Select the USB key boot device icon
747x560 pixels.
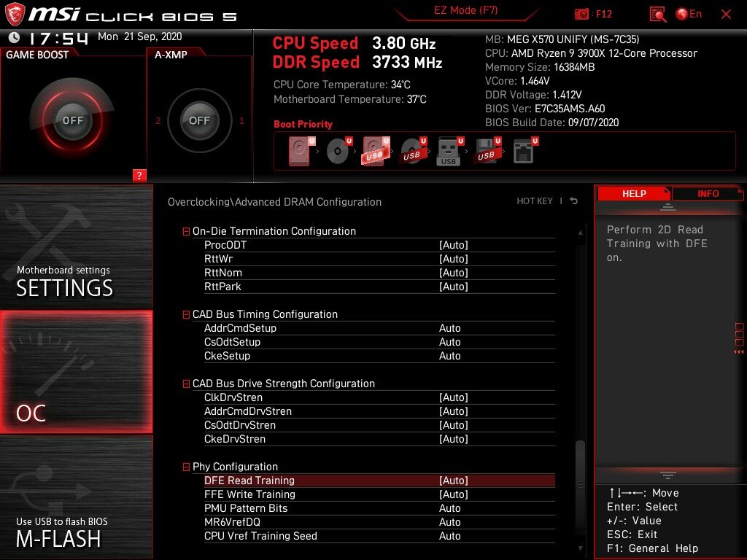(449, 152)
